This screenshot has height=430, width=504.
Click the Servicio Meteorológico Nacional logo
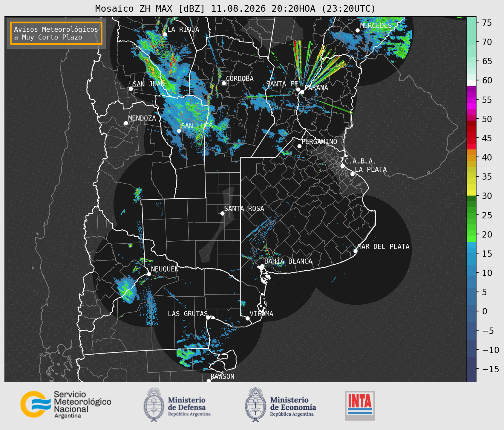65,404
